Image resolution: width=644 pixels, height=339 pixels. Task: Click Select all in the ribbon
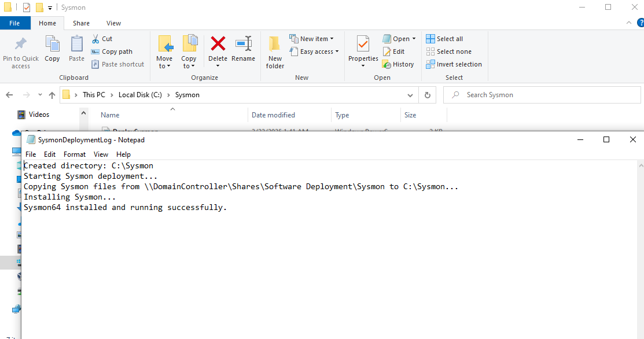click(444, 39)
